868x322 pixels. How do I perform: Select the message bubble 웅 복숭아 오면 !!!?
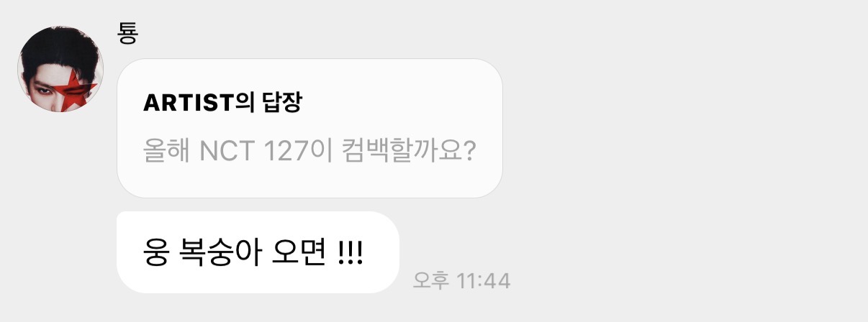click(258, 252)
